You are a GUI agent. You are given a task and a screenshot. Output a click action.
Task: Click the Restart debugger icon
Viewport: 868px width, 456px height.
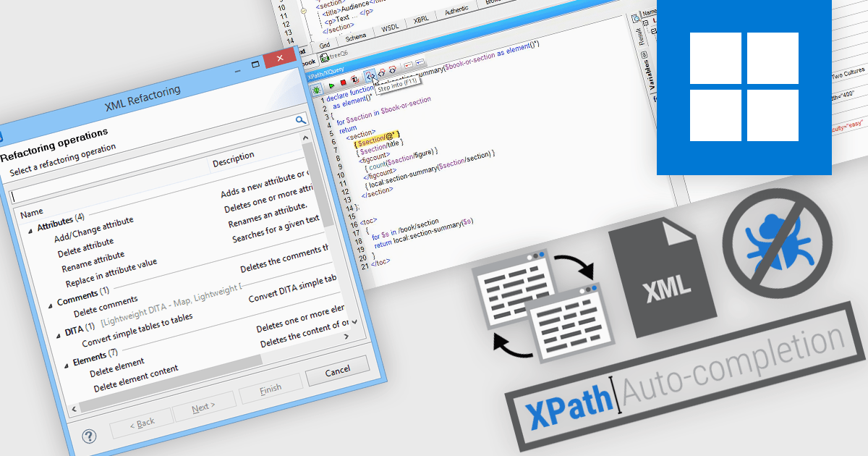[x=354, y=80]
